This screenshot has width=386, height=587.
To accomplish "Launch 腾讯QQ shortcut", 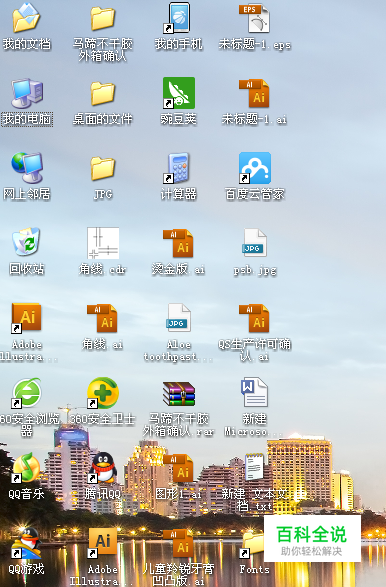I will 103,468.
